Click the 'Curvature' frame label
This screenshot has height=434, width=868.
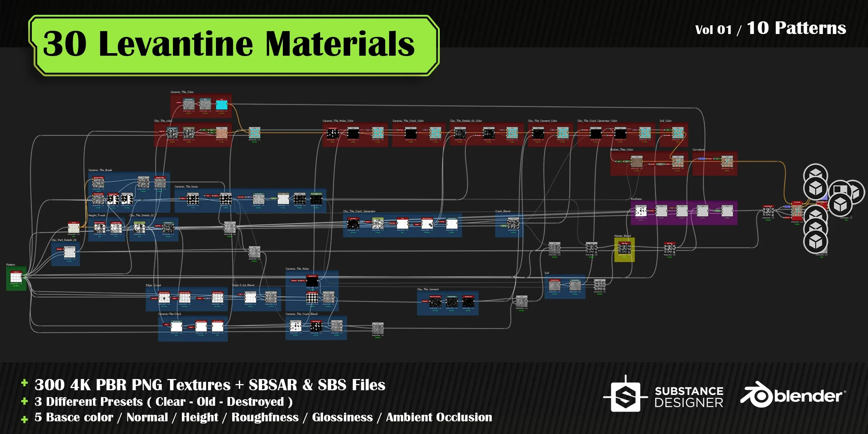[698, 149]
